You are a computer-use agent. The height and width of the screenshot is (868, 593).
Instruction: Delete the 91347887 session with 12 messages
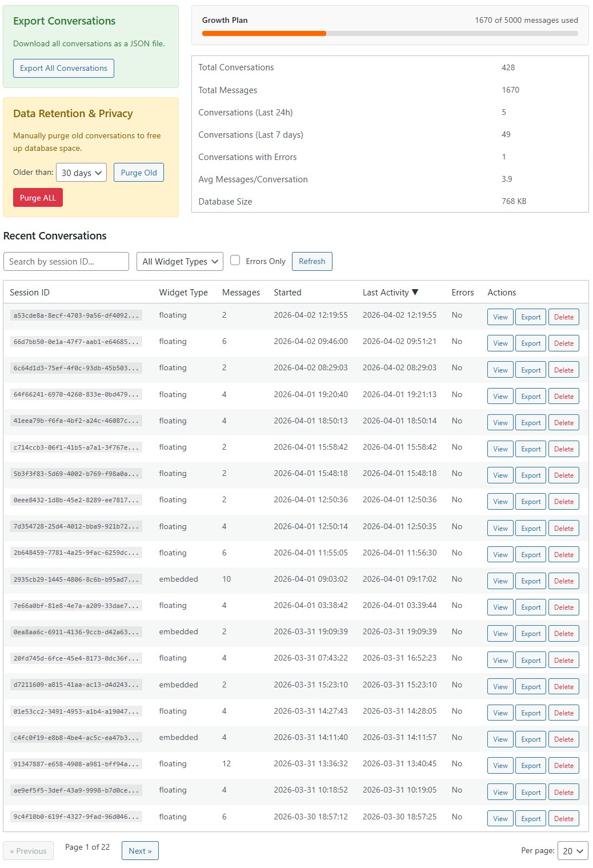(563, 766)
